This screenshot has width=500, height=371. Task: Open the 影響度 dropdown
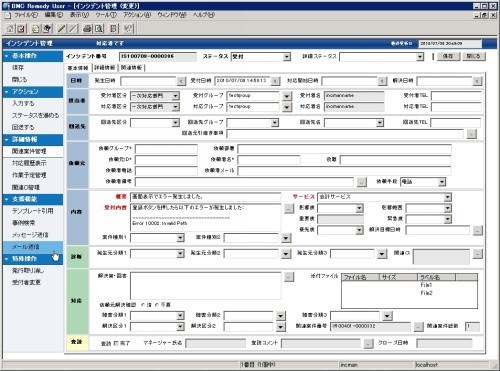coord(359,209)
